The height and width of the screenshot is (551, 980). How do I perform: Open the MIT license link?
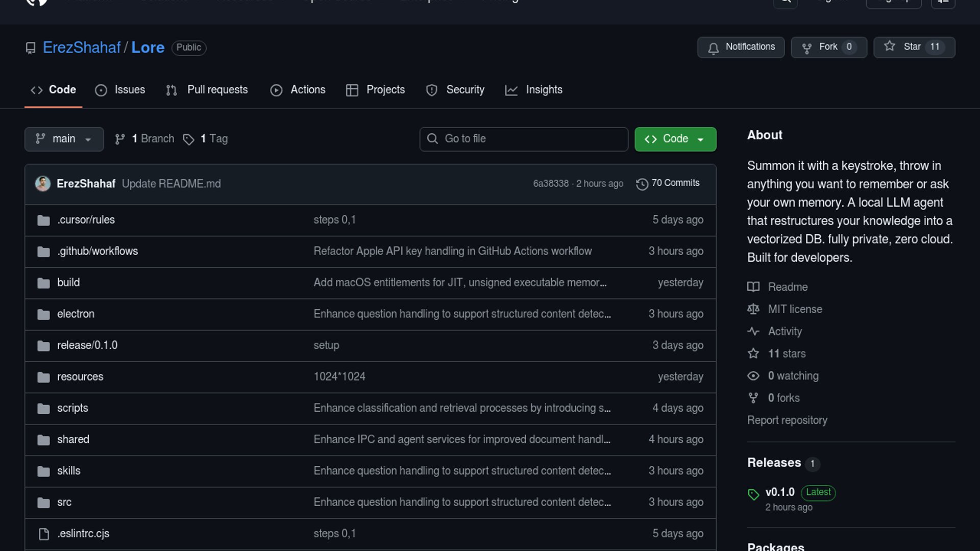[795, 309]
